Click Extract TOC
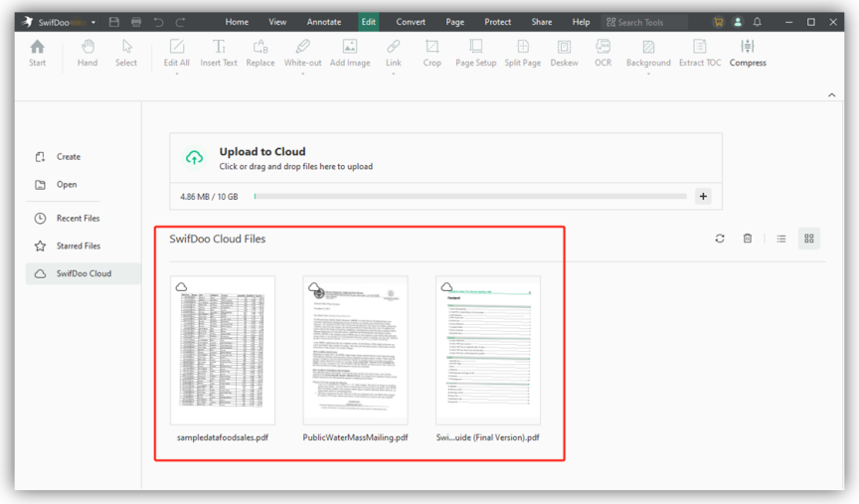Viewport: 859px width, 504px height. click(x=700, y=53)
